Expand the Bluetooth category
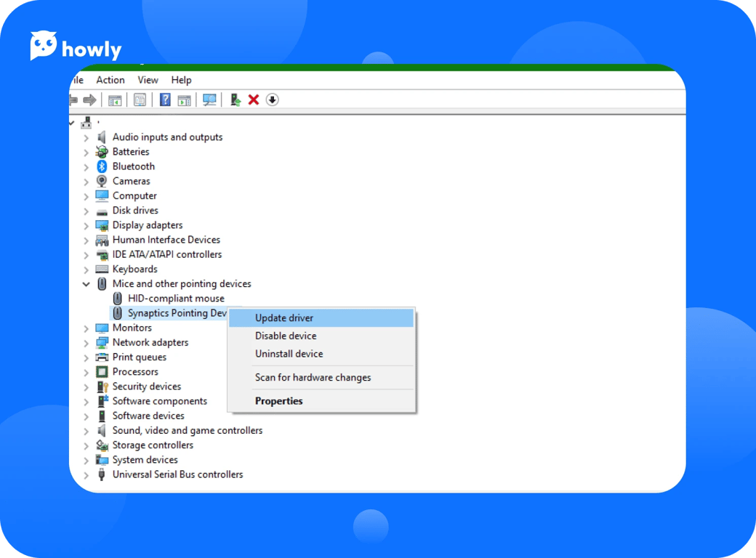Screen dimensions: 756x558 pyautogui.click(x=87, y=167)
